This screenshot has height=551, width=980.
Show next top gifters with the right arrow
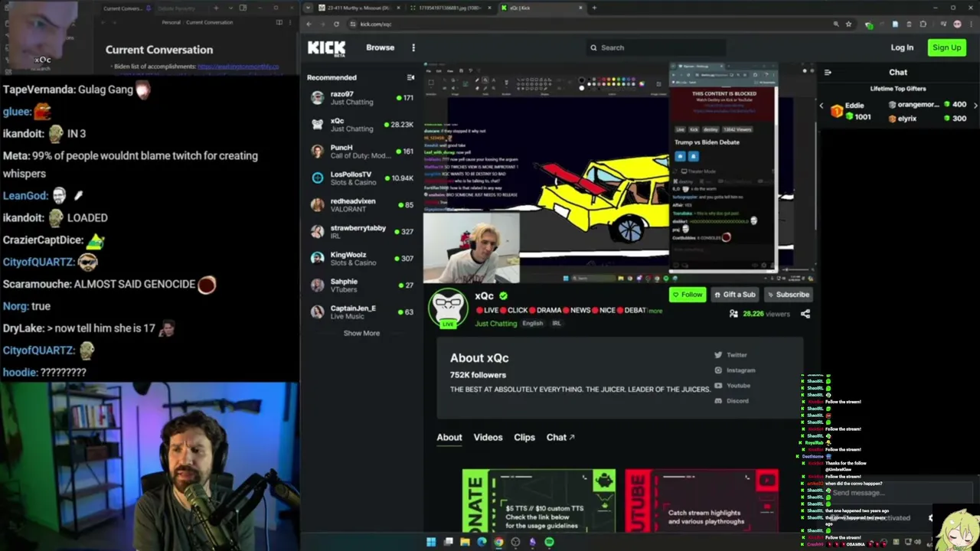click(975, 106)
